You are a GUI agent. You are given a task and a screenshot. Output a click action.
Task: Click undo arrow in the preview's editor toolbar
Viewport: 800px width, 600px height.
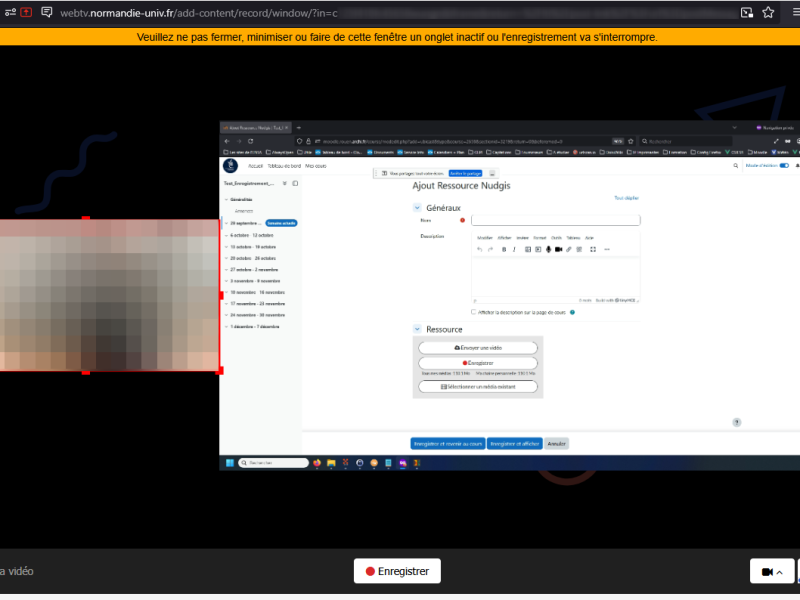tap(479, 249)
